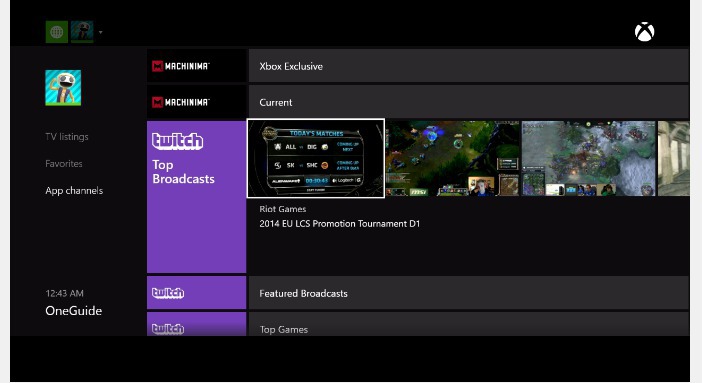Go to TV listings

point(67,137)
